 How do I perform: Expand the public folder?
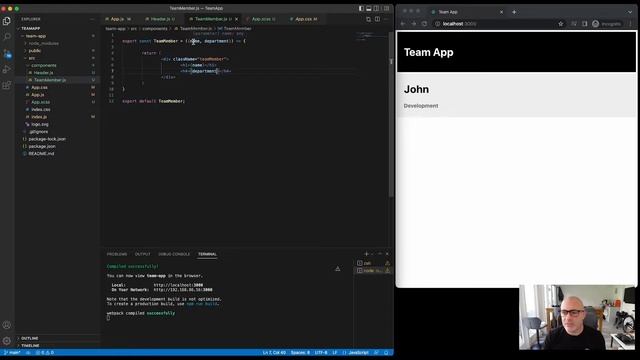tap(35, 51)
